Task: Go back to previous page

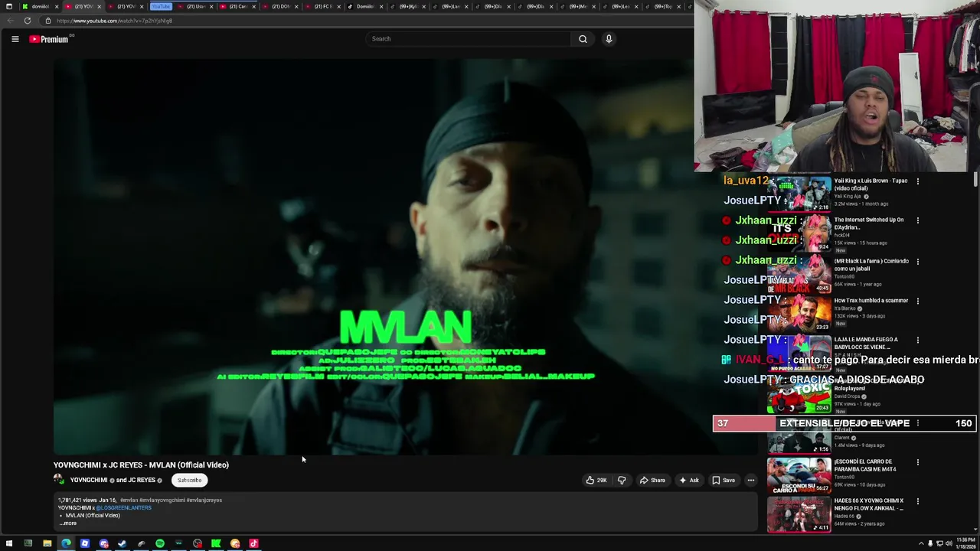Action: tap(9, 21)
